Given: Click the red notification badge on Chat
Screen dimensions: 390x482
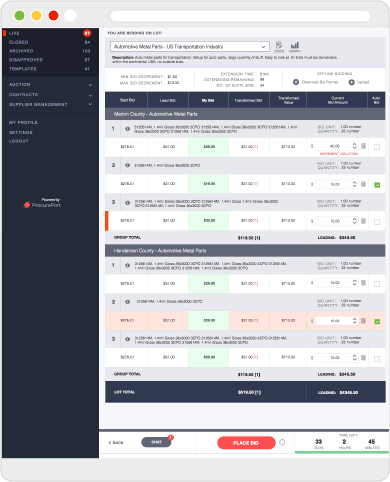Looking at the screenshot, I should (171, 437).
